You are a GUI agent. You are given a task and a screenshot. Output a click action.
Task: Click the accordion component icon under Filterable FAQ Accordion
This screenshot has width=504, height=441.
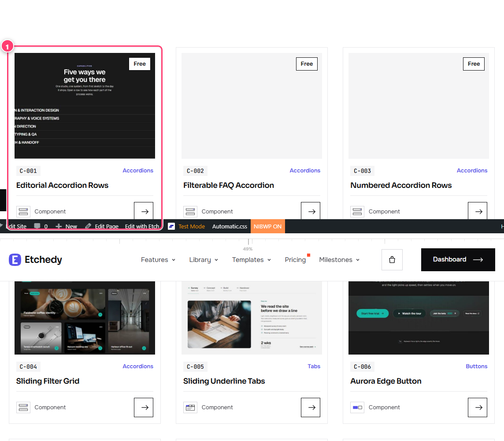190,212
